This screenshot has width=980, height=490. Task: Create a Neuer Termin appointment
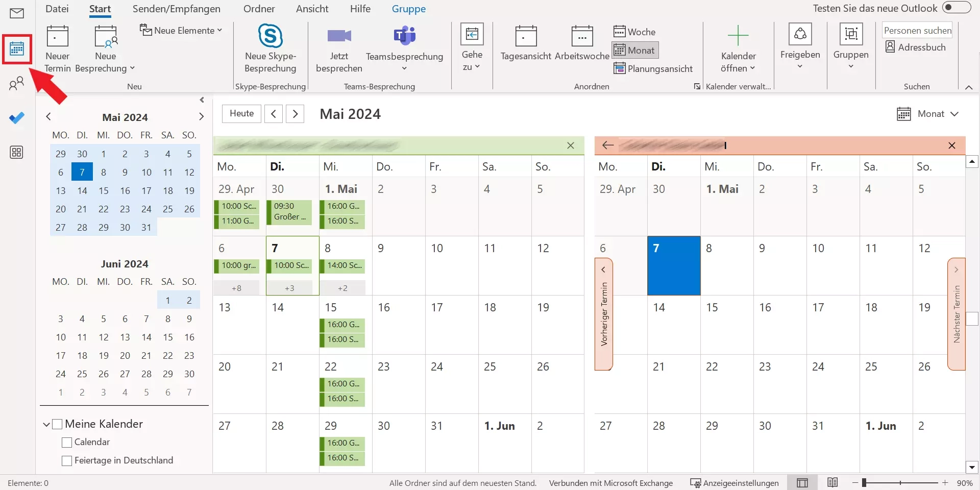click(x=58, y=49)
